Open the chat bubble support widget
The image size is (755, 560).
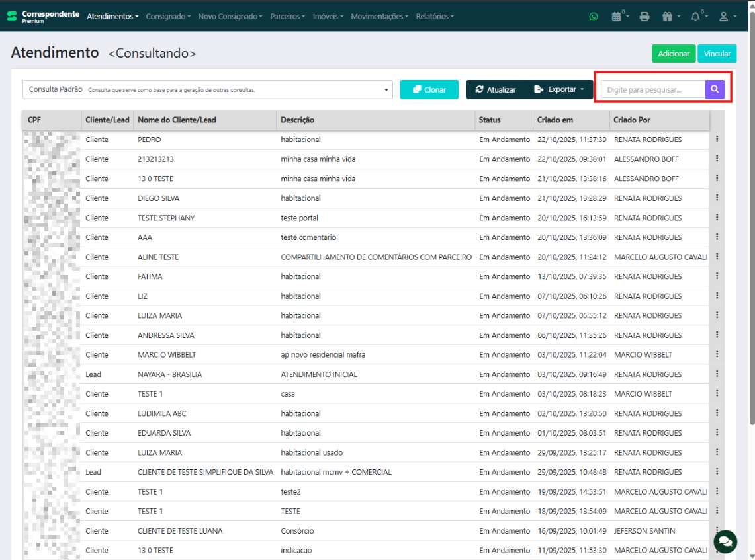point(725,541)
